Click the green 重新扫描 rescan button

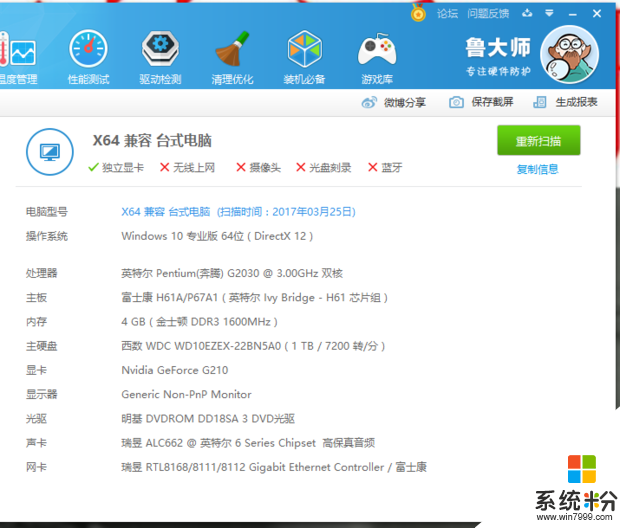(539, 140)
